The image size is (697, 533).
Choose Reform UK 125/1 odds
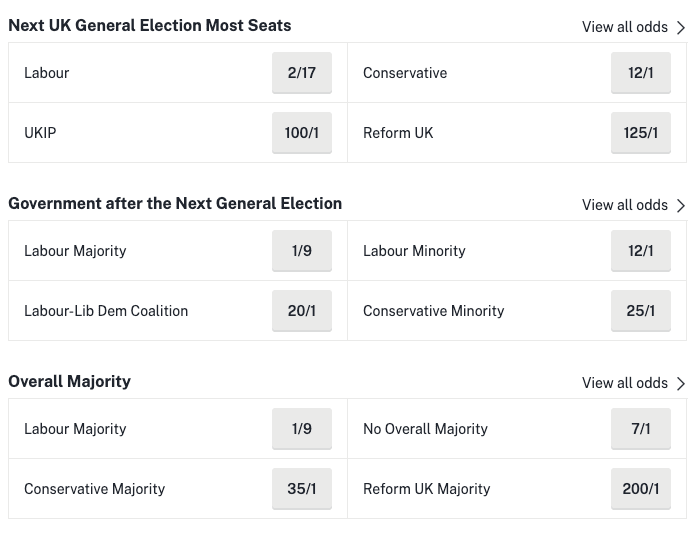(640, 133)
